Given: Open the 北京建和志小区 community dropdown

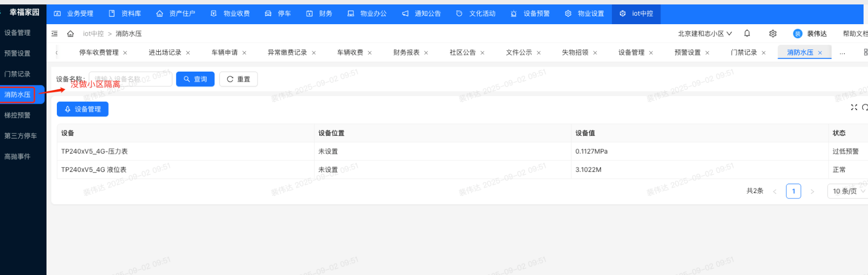Looking at the screenshot, I should tap(705, 34).
